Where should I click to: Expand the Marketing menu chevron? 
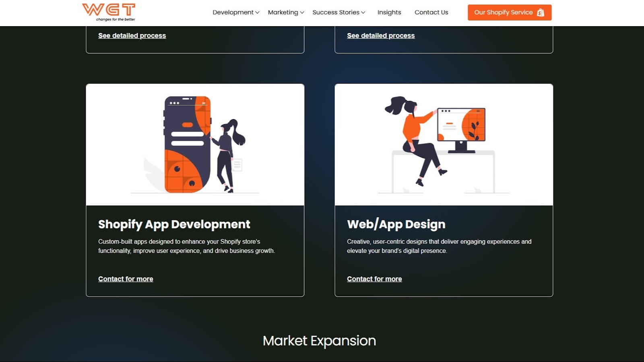302,12
